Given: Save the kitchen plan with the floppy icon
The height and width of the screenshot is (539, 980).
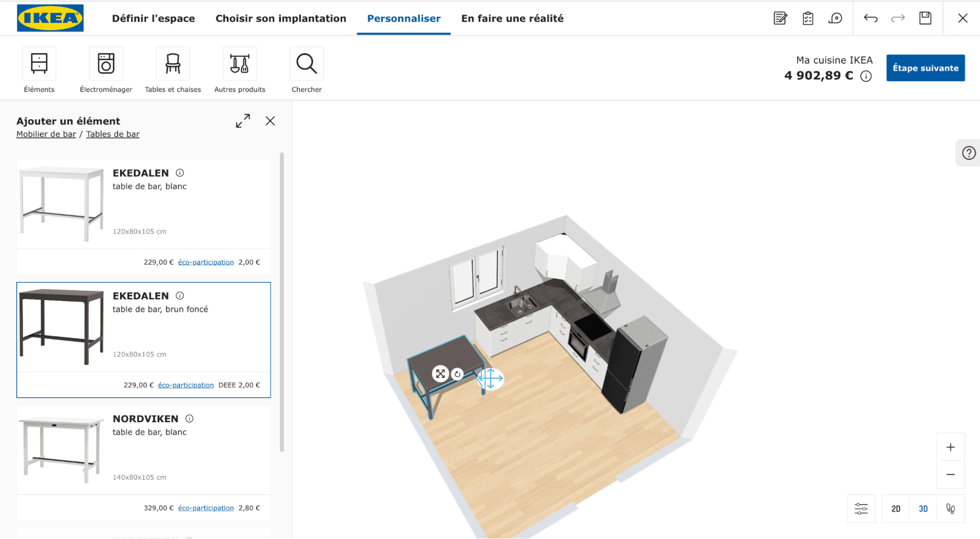Looking at the screenshot, I should 925,18.
